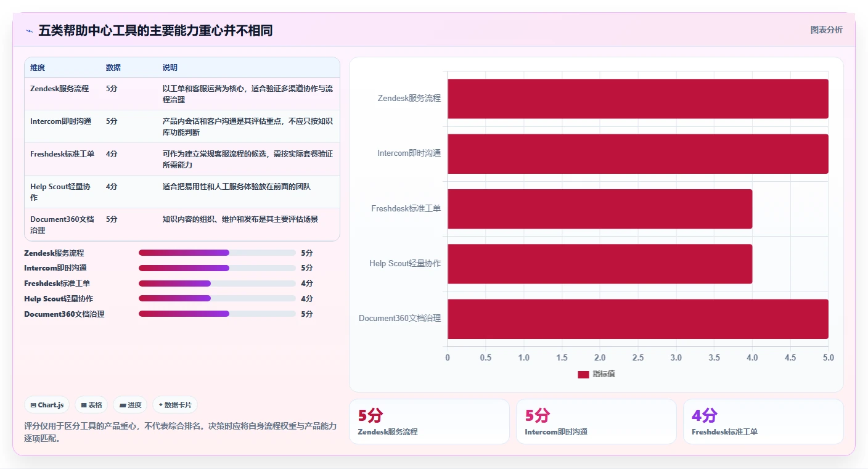Click the 说明 column header
The width and height of the screenshot is (868, 469).
point(170,67)
